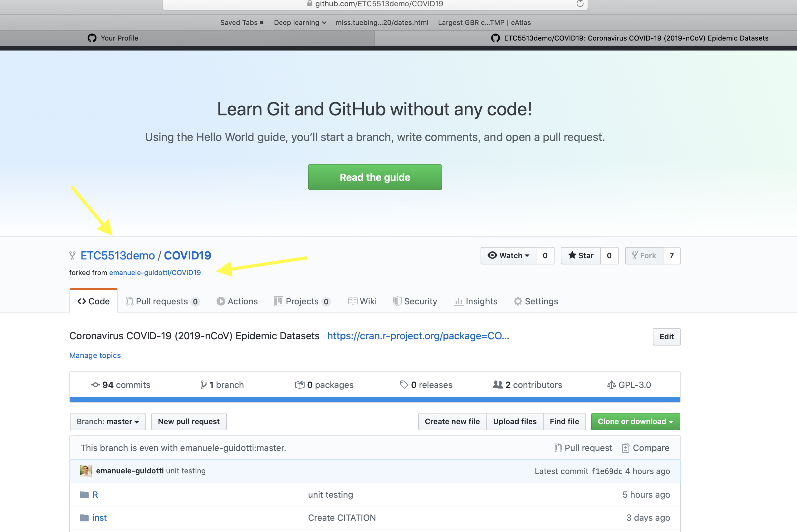
Task: Open the 2 contributors people icon
Action: pyautogui.click(x=498, y=385)
